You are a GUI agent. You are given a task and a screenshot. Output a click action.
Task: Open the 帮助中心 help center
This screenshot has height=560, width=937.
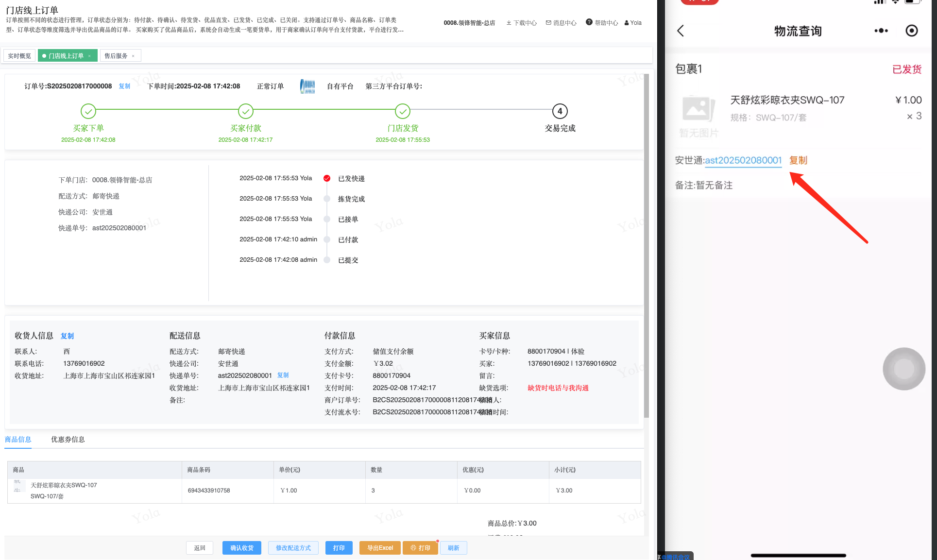tap(602, 23)
